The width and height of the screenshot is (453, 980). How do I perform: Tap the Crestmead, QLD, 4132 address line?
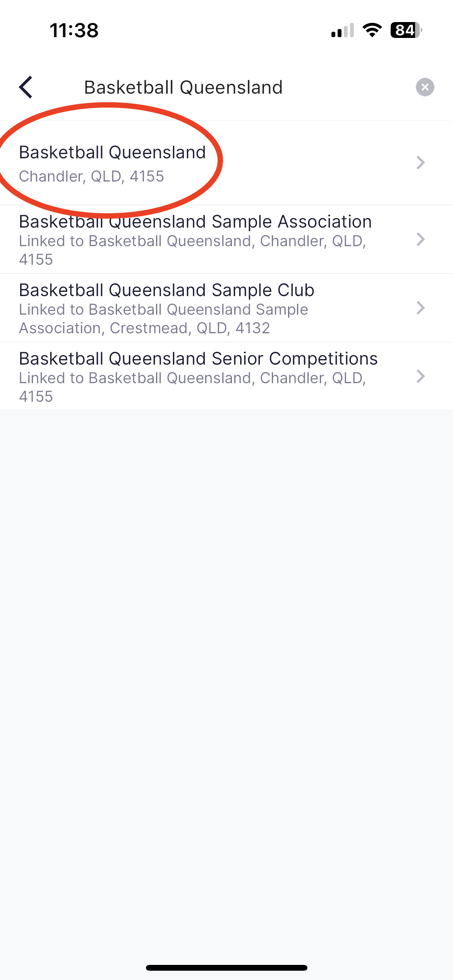pyautogui.click(x=190, y=328)
